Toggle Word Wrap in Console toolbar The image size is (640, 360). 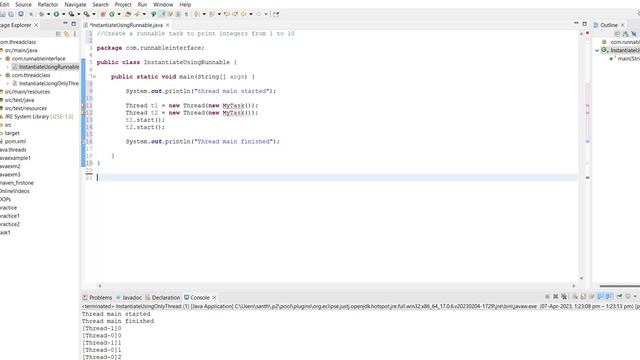coord(592,296)
